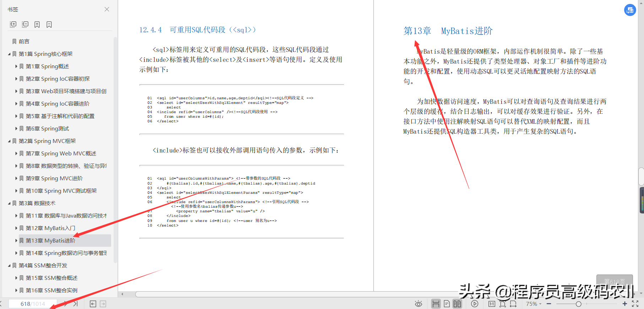The image size is (644, 309).
Task: Go back to previous view
Action: tap(93, 304)
